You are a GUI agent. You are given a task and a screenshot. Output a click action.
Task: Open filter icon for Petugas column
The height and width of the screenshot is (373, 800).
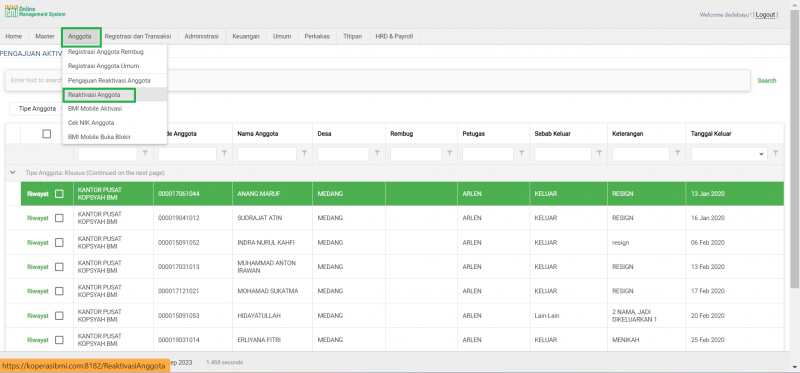point(521,154)
